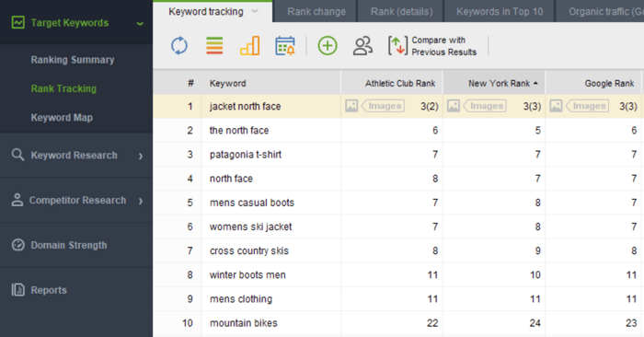Click the orange bar chart icon
The width and height of the screenshot is (644, 337).
click(249, 46)
